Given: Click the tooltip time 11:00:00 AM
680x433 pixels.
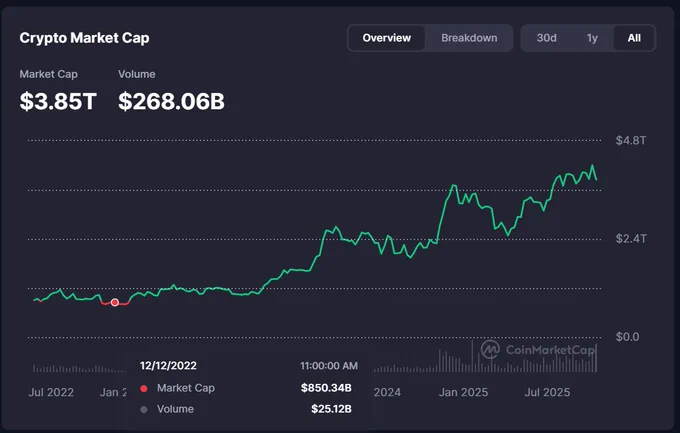Looking at the screenshot, I should point(329,366).
